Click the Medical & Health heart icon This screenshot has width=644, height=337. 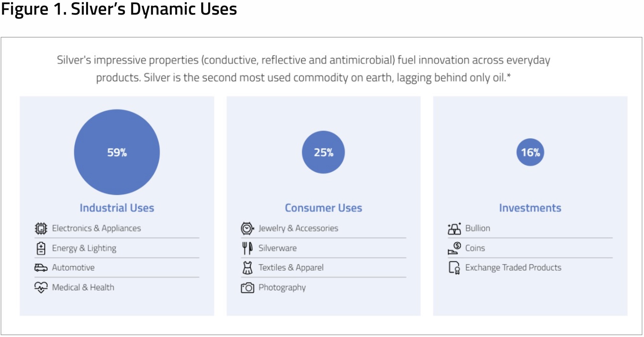click(41, 287)
